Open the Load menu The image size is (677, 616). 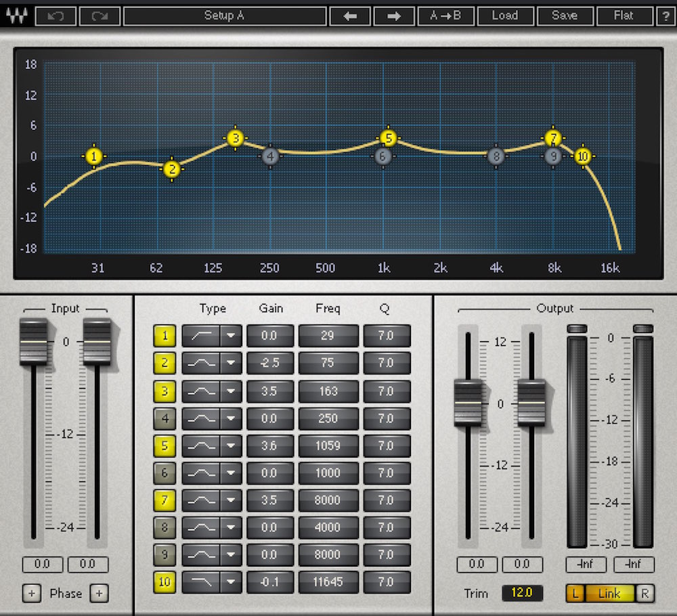point(505,16)
